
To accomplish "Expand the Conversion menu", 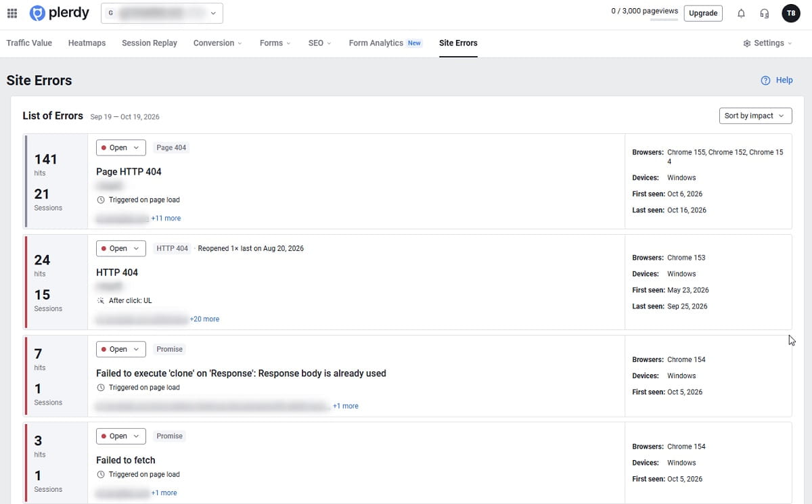I will point(218,43).
